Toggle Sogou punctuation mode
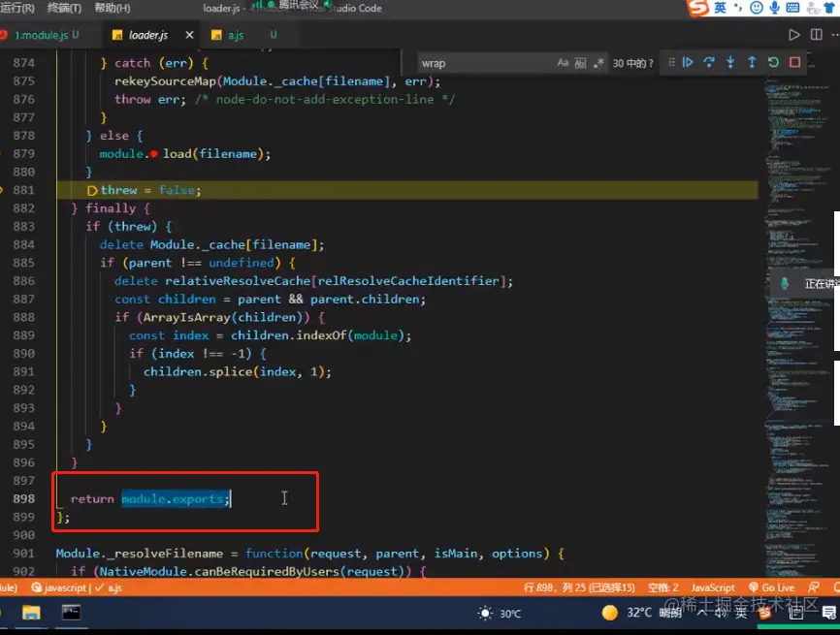This screenshot has height=635, width=840. (738, 8)
